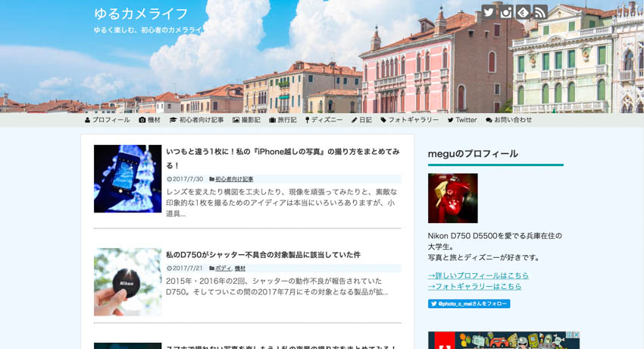Open the 初心者向け記事 category tag link

234,179
